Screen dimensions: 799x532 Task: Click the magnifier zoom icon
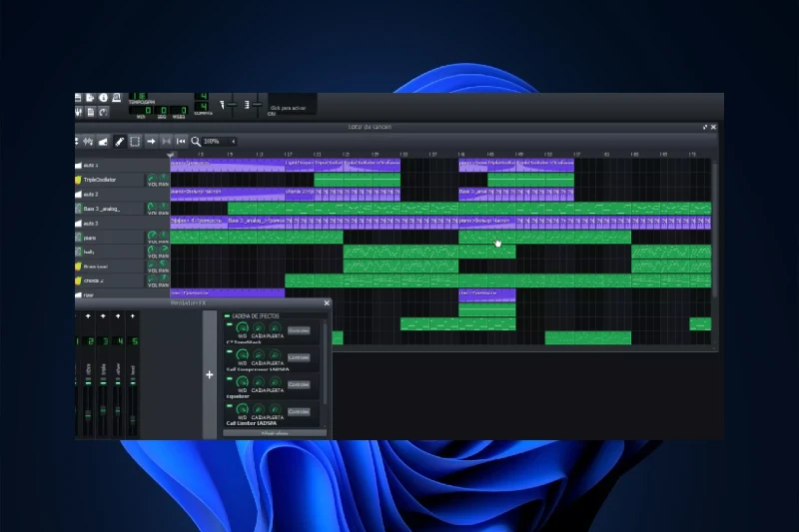(196, 142)
